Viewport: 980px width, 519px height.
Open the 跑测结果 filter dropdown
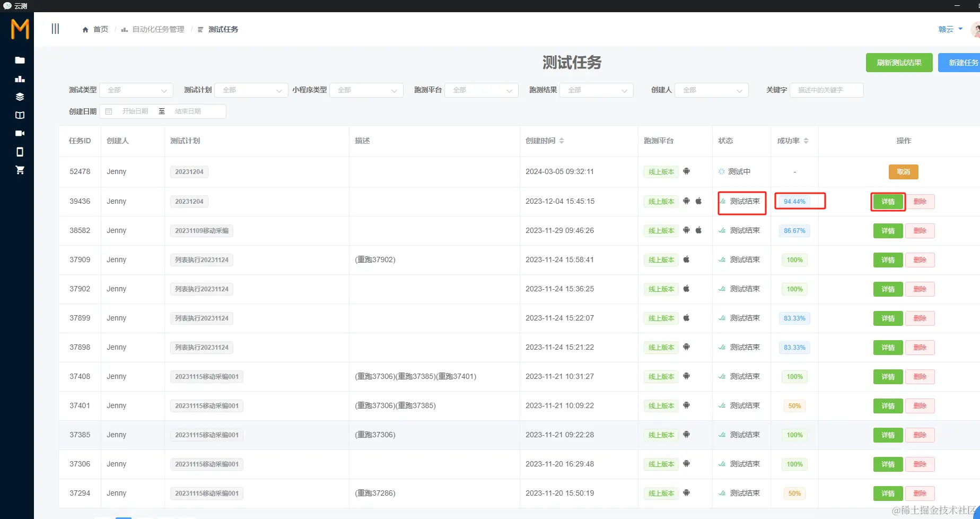coord(597,90)
